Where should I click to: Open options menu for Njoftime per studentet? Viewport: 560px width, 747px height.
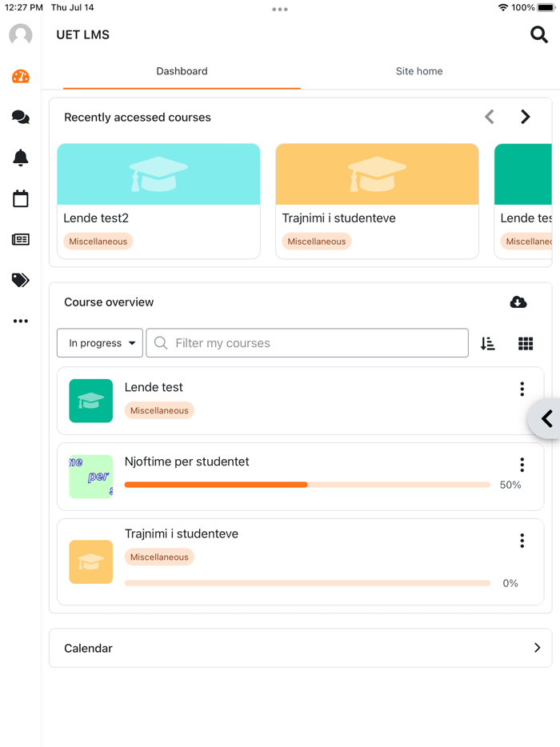[522, 465]
